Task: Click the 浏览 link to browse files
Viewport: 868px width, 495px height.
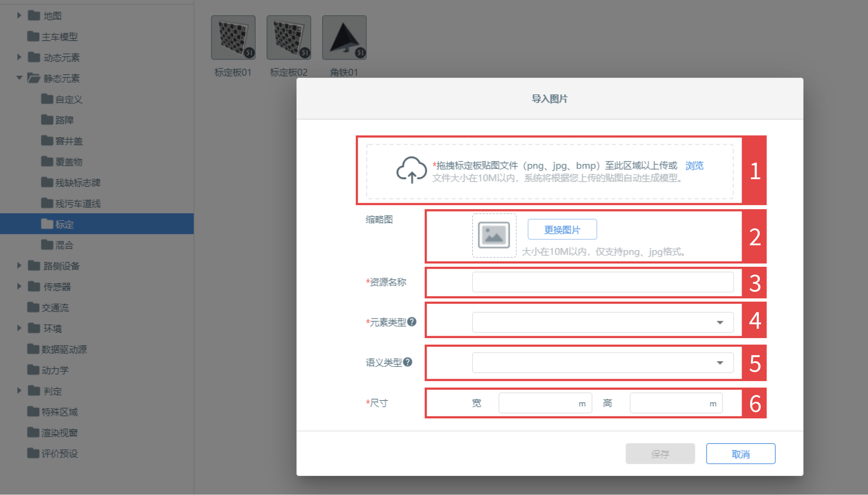Action: [695, 165]
